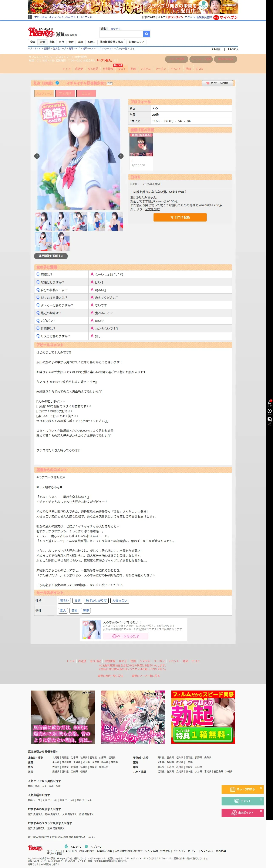The width and height of the screenshot is (273, 868).
Task: Open the 限定日記 マイガール限定 diary thumbnail
Action: (141, 145)
